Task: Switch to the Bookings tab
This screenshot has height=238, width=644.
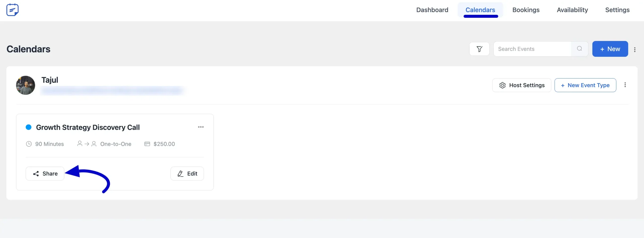Action: coord(526,10)
